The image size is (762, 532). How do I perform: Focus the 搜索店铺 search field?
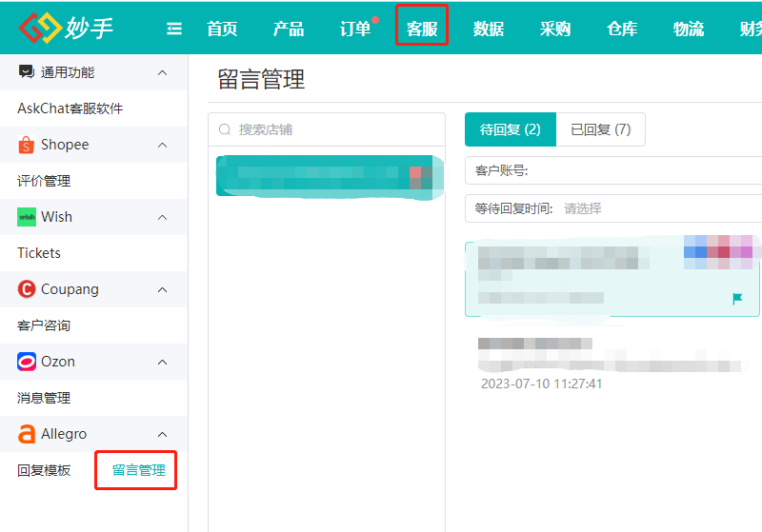pos(327,129)
